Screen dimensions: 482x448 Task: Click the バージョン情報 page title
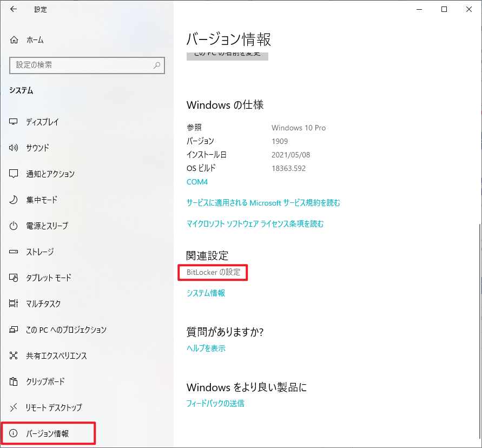tap(228, 39)
